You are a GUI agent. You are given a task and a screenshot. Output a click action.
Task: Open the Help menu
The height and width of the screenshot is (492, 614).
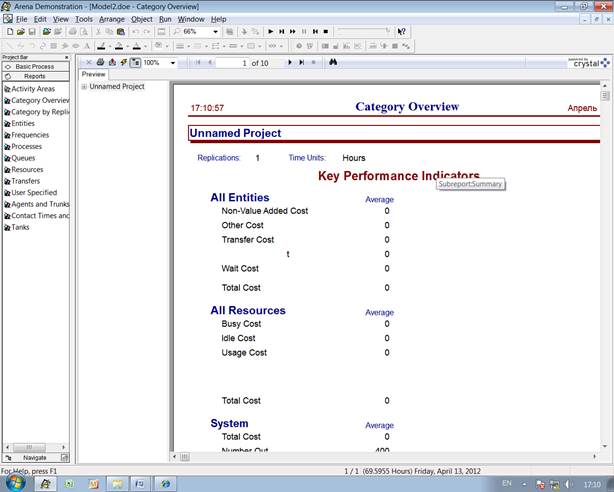pyautogui.click(x=219, y=19)
